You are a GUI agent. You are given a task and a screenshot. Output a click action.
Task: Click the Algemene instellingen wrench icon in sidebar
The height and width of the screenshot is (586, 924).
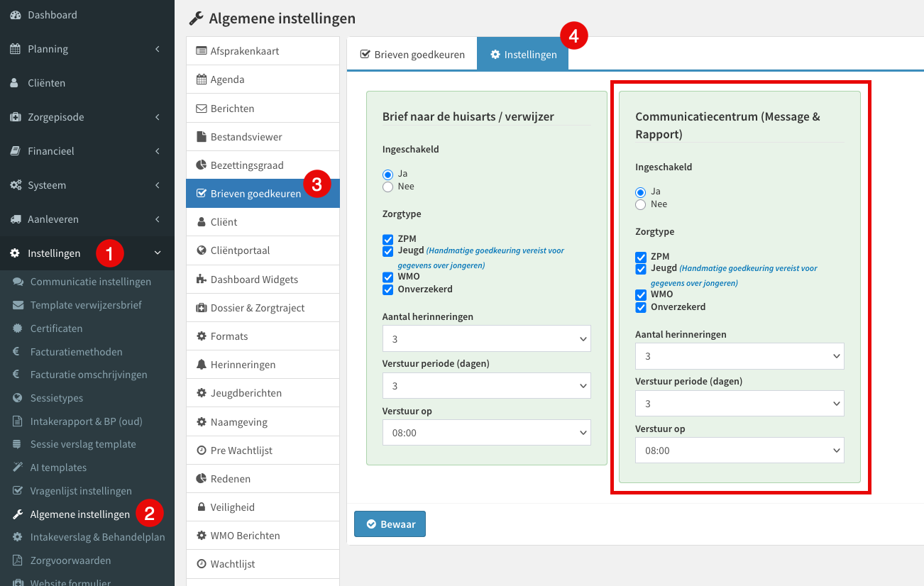click(18, 514)
